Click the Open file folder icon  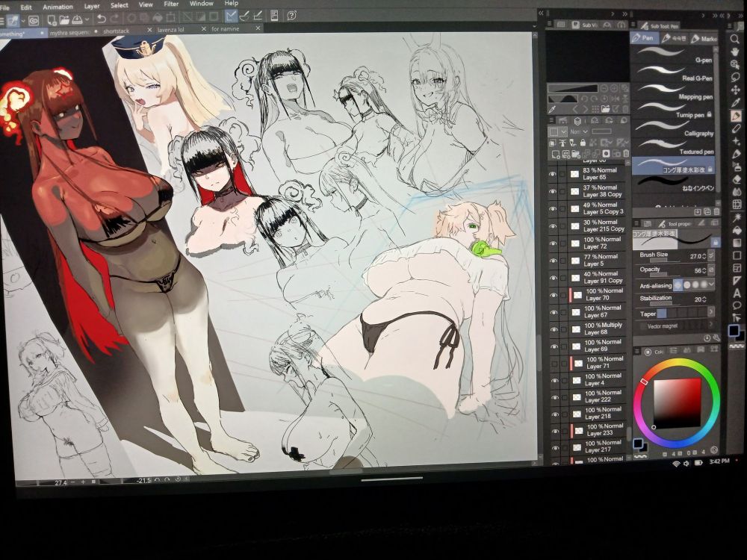point(63,20)
